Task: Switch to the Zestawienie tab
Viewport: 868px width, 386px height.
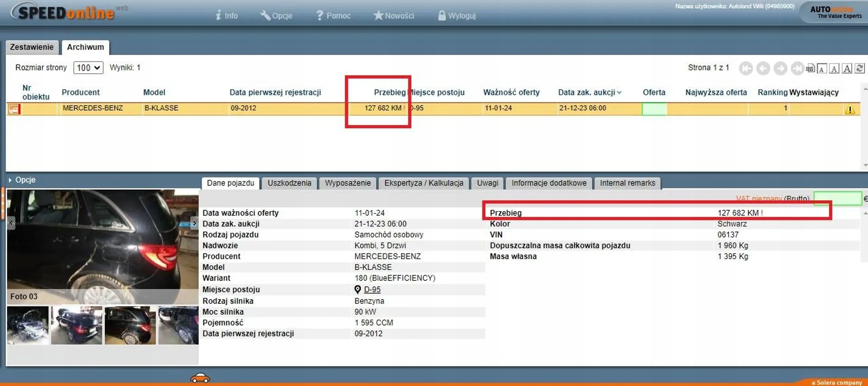Action: pyautogui.click(x=32, y=47)
